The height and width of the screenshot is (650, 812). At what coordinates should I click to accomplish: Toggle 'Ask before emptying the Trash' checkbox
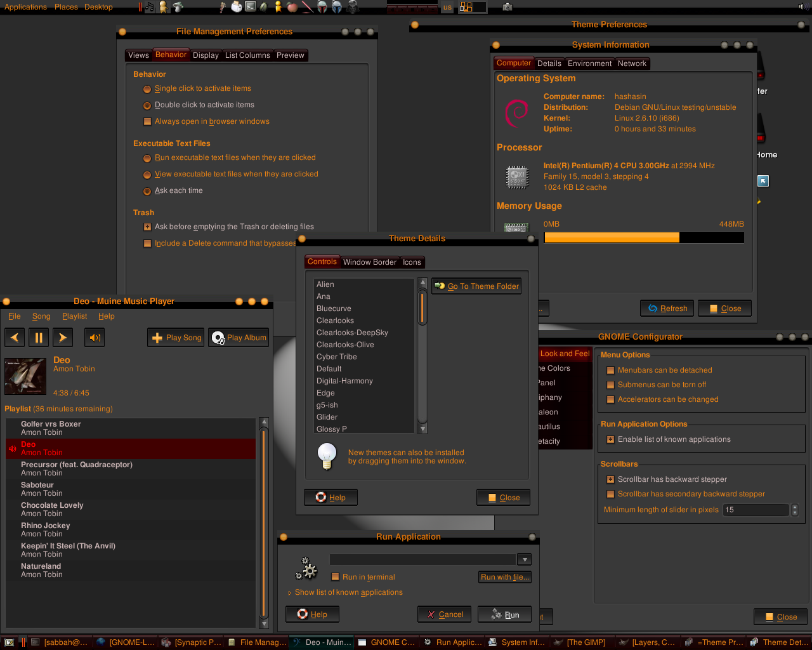(228, 227)
